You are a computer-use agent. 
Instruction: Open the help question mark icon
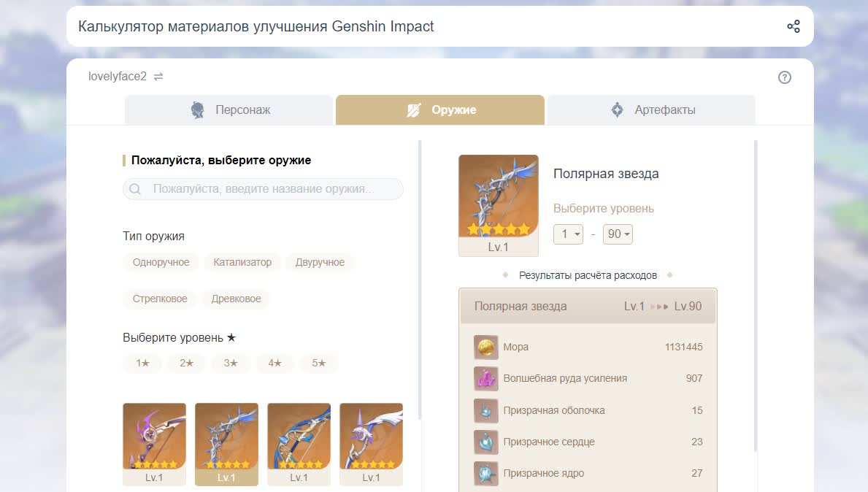pyautogui.click(x=784, y=77)
